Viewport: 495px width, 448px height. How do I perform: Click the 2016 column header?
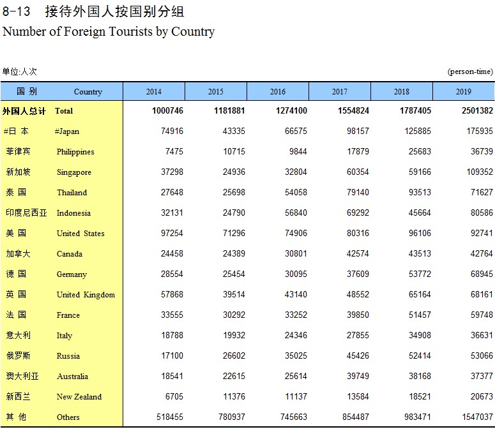coord(277,91)
